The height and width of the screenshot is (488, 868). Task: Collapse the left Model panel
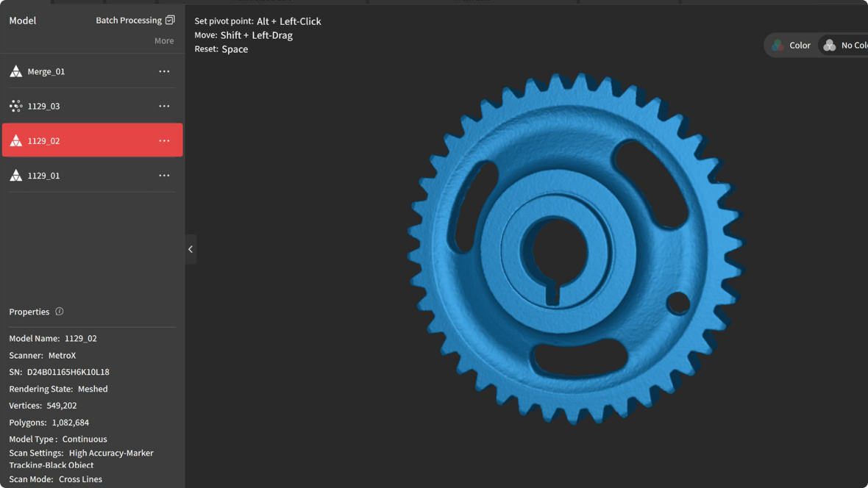click(x=191, y=249)
